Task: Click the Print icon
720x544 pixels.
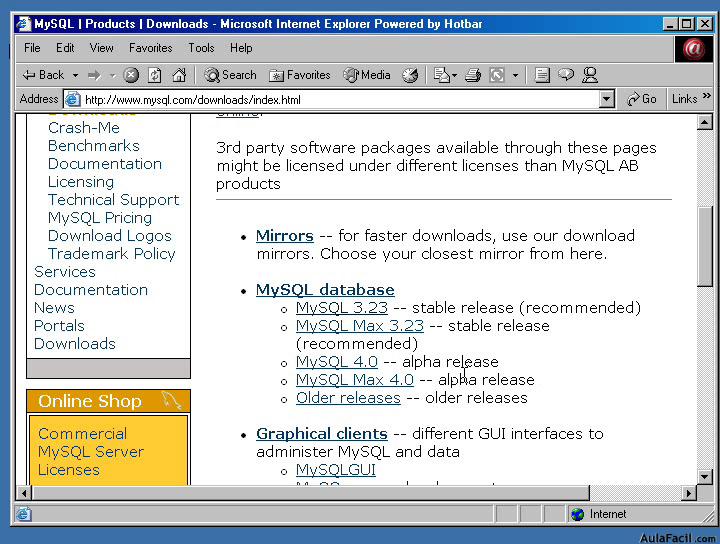Action: click(473, 75)
